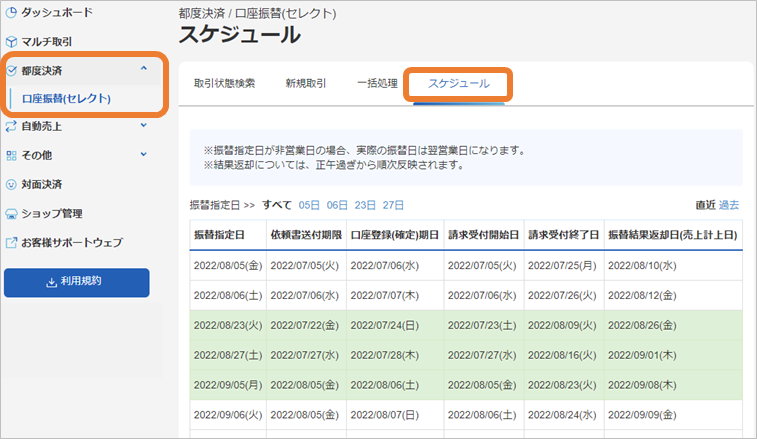Select 口座振替(セレクト) in sidebar

(67, 99)
